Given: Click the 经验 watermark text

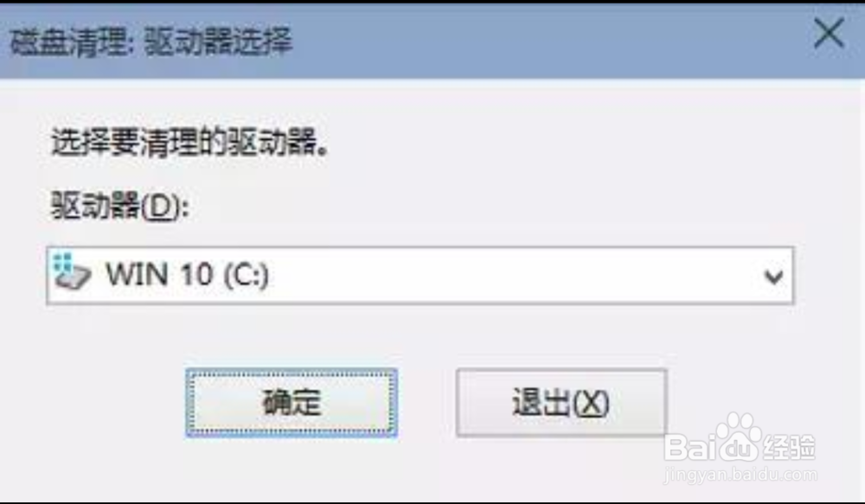Looking at the screenshot, I should [790, 447].
